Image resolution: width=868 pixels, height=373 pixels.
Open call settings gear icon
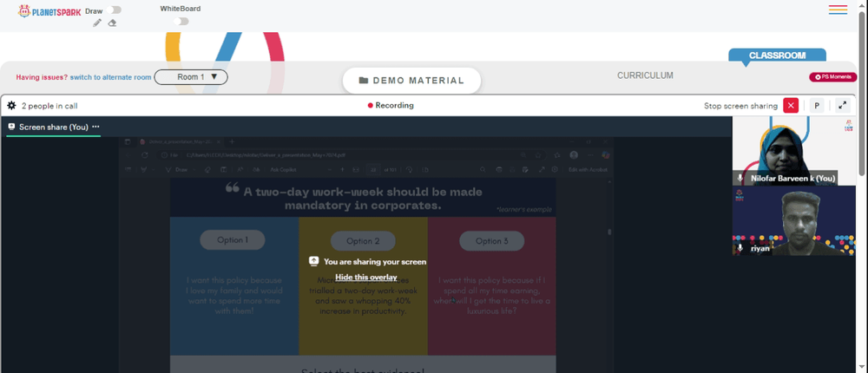tap(11, 105)
